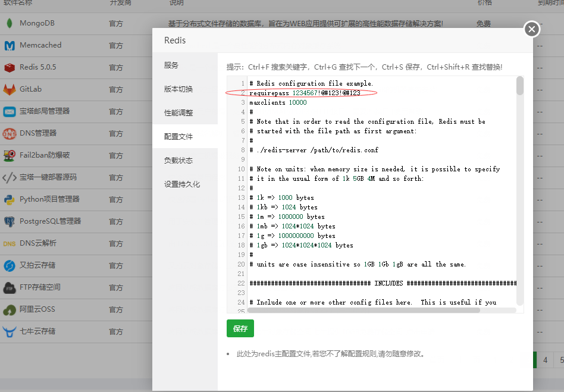564x392 pixels.
Task: Click the Redis dialog title
Action: pyautogui.click(x=175, y=40)
